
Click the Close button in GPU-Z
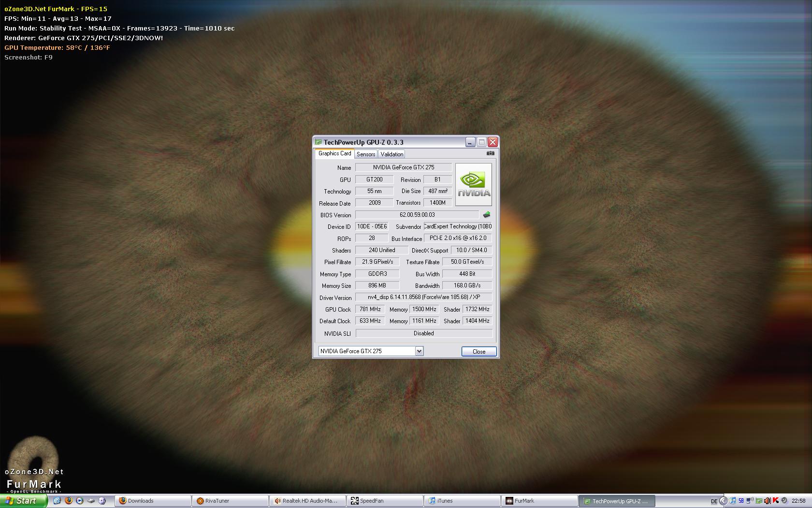coord(478,352)
